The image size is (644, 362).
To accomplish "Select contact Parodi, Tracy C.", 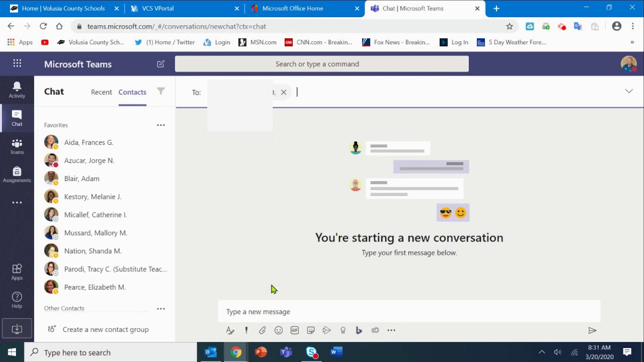I will coord(105,269).
